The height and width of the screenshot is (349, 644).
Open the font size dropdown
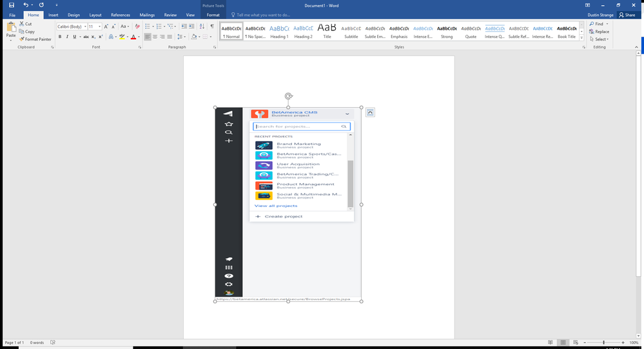click(x=99, y=26)
